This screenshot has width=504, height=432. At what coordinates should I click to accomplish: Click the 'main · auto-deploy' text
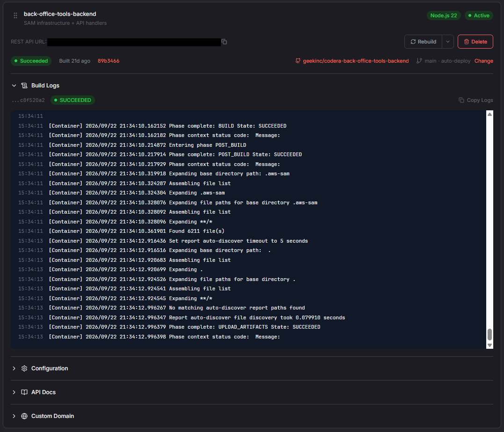pos(447,61)
